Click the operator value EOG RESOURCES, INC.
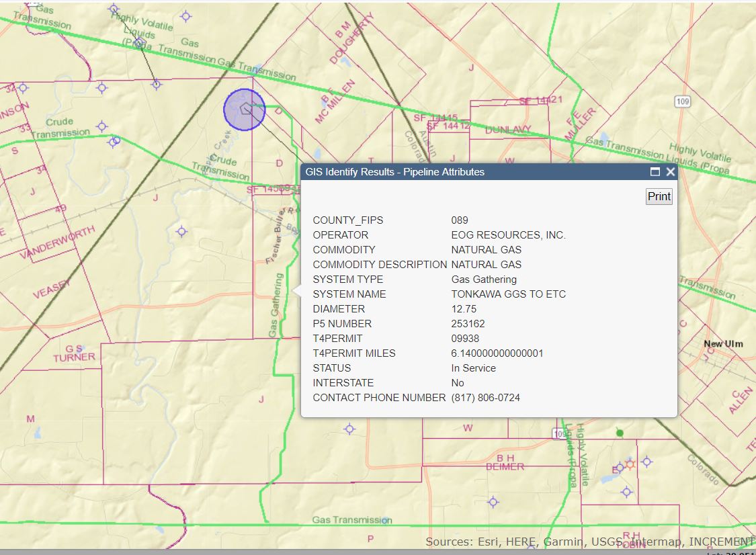This screenshot has width=756, height=555. (509, 234)
